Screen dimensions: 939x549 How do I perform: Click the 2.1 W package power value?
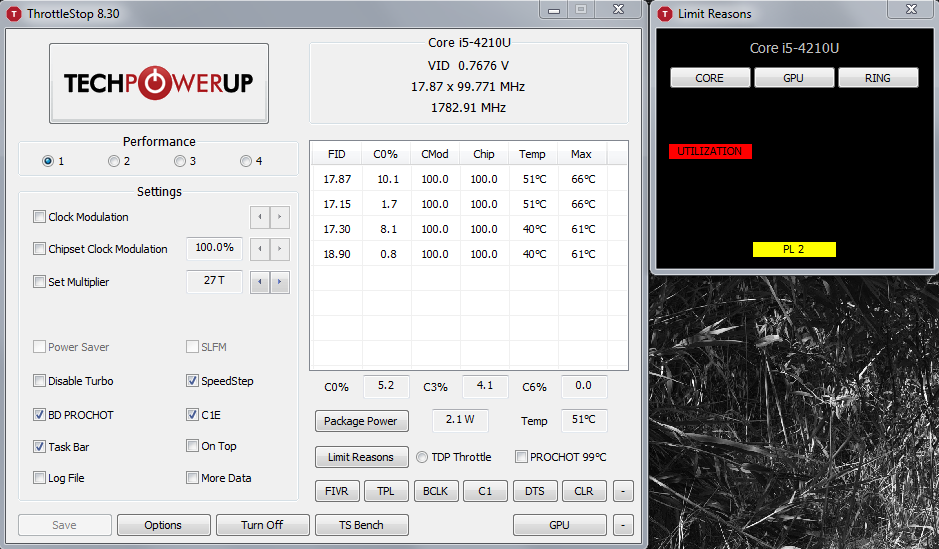(460, 420)
